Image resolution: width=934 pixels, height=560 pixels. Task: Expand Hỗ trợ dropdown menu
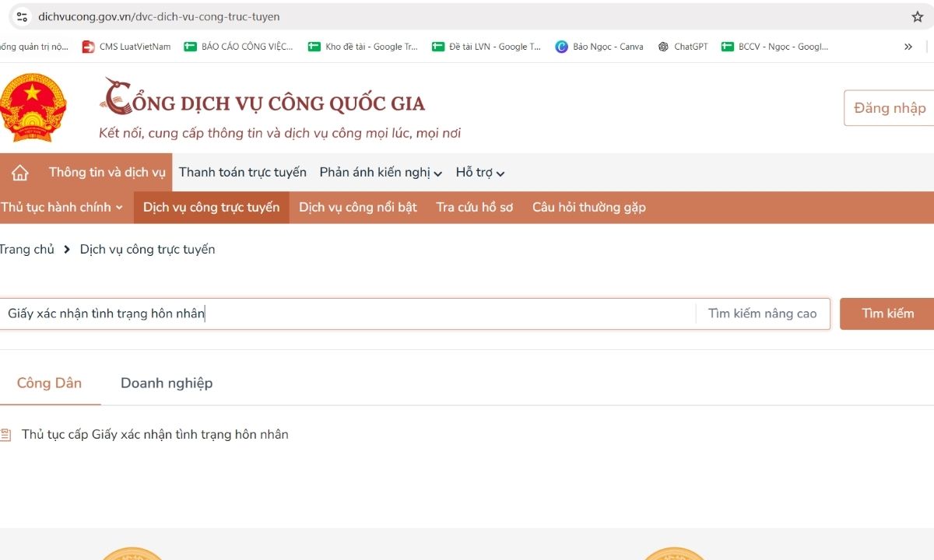click(480, 173)
